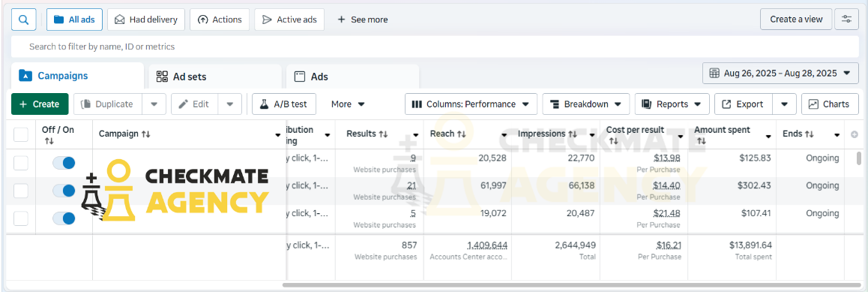Open the Reach column header menu arrow
This screenshot has width=868, height=292.
(504, 135)
